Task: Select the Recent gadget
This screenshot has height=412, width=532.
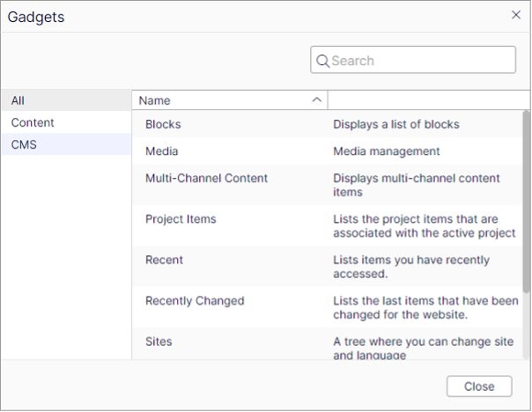Action: (x=164, y=260)
